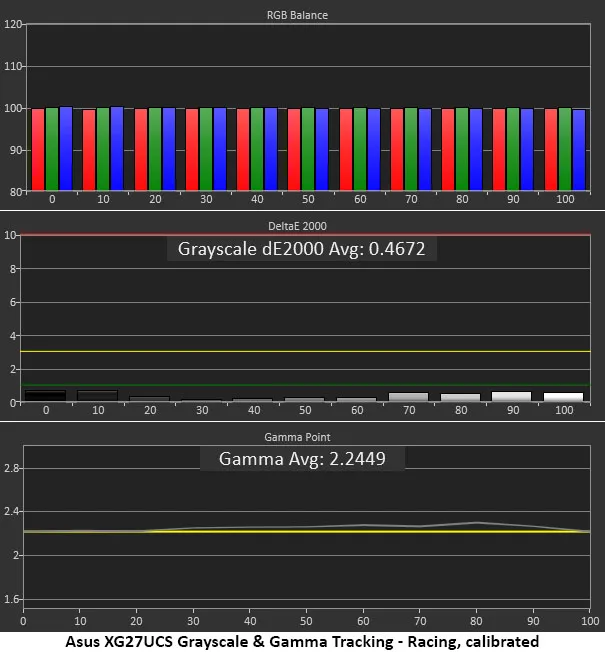Click the DeltaE bar at 70
The image size is (605, 652).
[x=408, y=397]
